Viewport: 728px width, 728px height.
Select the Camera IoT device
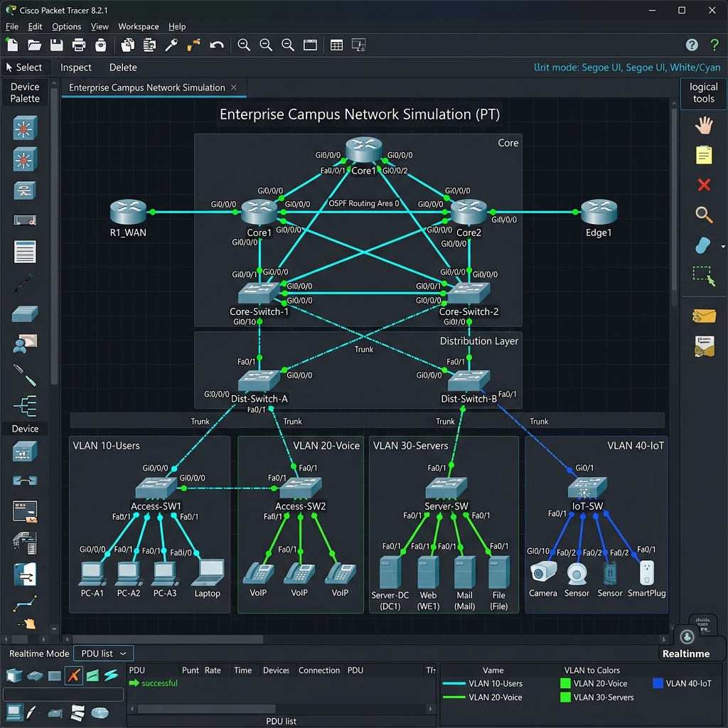[543, 572]
